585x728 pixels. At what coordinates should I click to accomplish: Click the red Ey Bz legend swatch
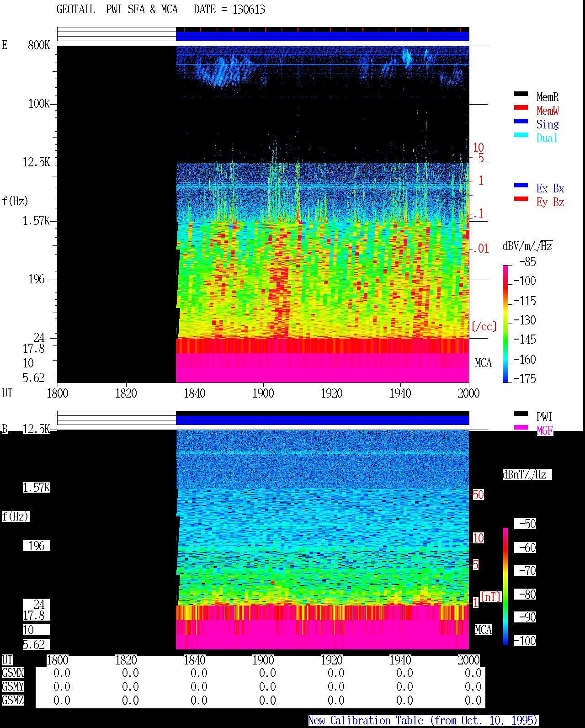[x=521, y=199]
